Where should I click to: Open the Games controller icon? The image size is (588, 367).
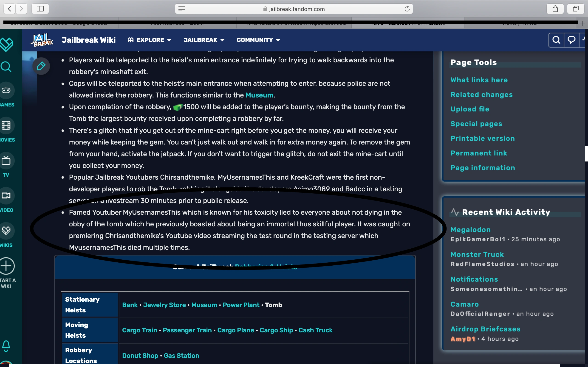pyautogui.click(x=6, y=90)
